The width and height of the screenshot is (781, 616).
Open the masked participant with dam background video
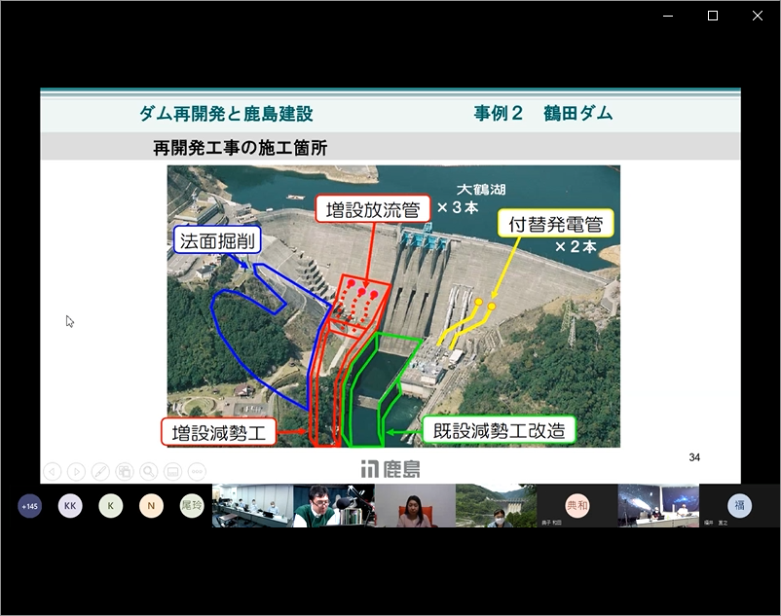pos(496,506)
